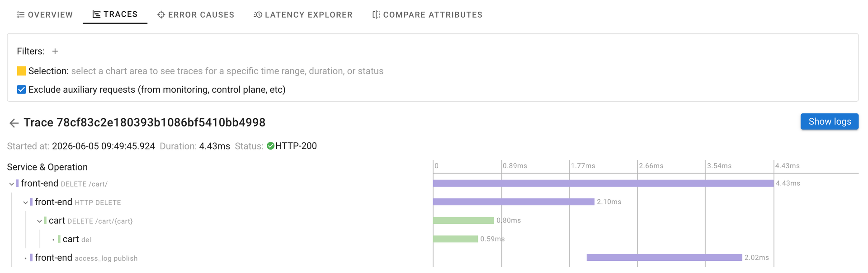The width and height of the screenshot is (868, 273).
Task: Click the 4.43ms front-end root span bar
Action: pyautogui.click(x=603, y=184)
